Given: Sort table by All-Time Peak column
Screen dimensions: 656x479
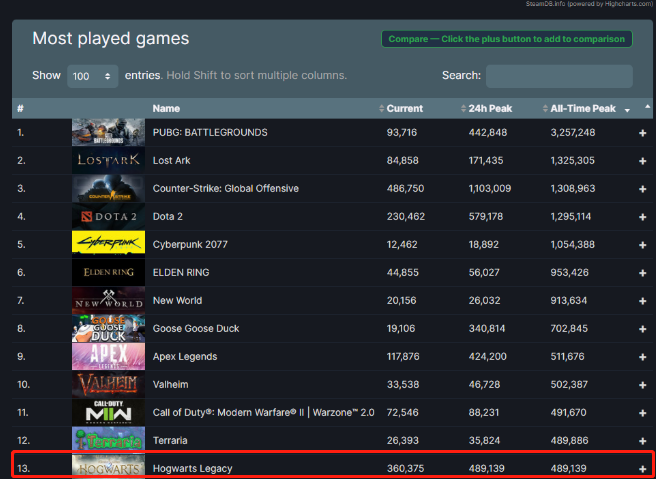Looking at the screenshot, I should click(583, 108).
